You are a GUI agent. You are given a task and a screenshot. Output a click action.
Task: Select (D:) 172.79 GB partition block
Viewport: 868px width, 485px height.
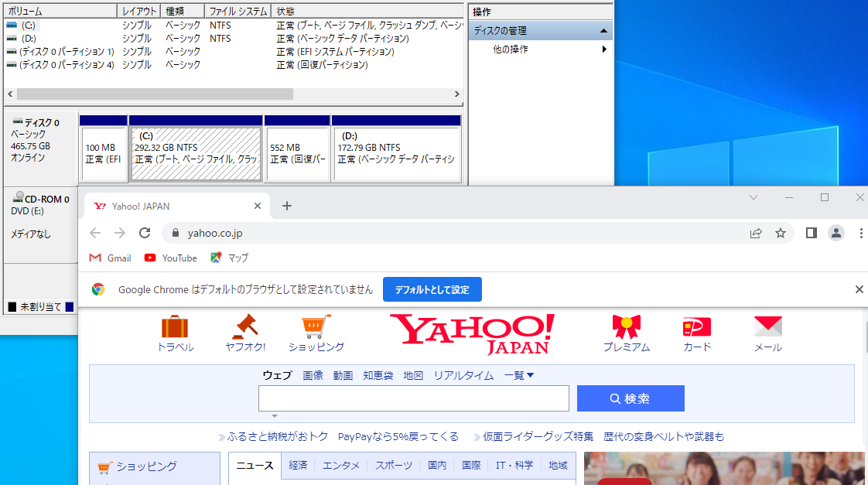coord(396,153)
